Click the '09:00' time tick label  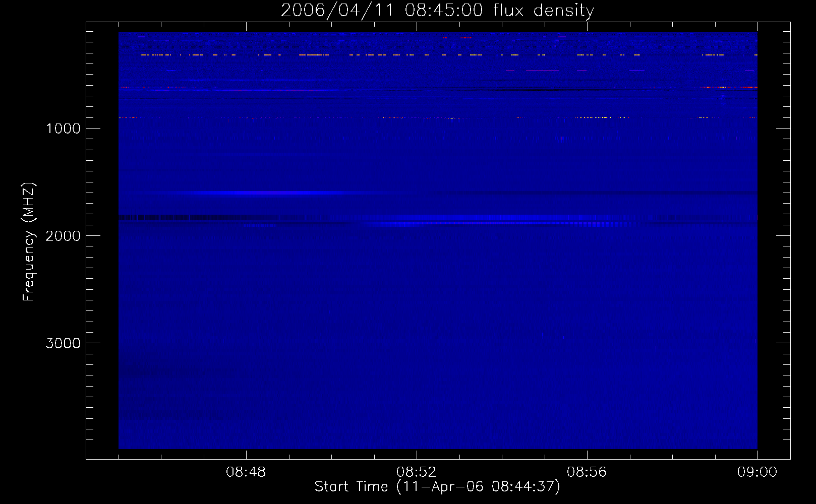(757, 472)
